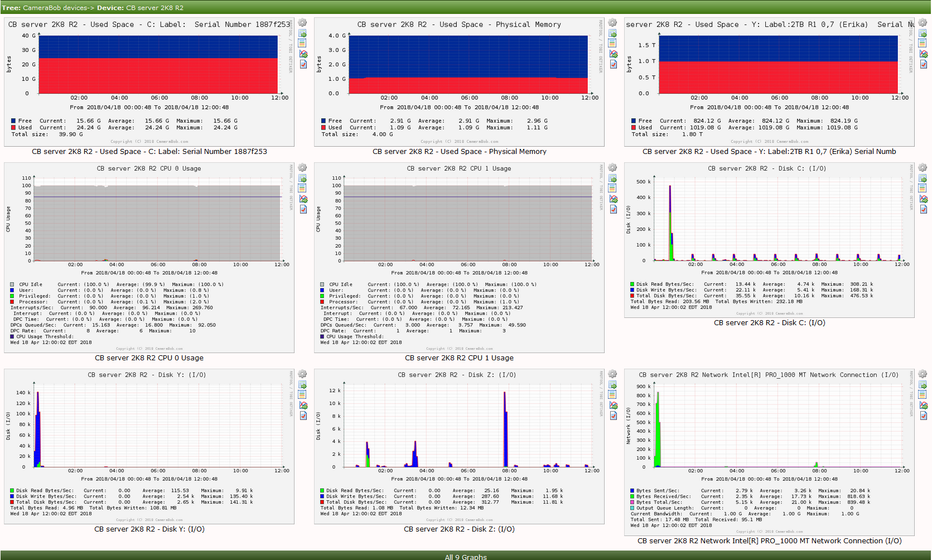Open colored-rows properties icon for CPU 0 Usage graph
Viewport: 932px width, 560px height.
pyautogui.click(x=303, y=189)
